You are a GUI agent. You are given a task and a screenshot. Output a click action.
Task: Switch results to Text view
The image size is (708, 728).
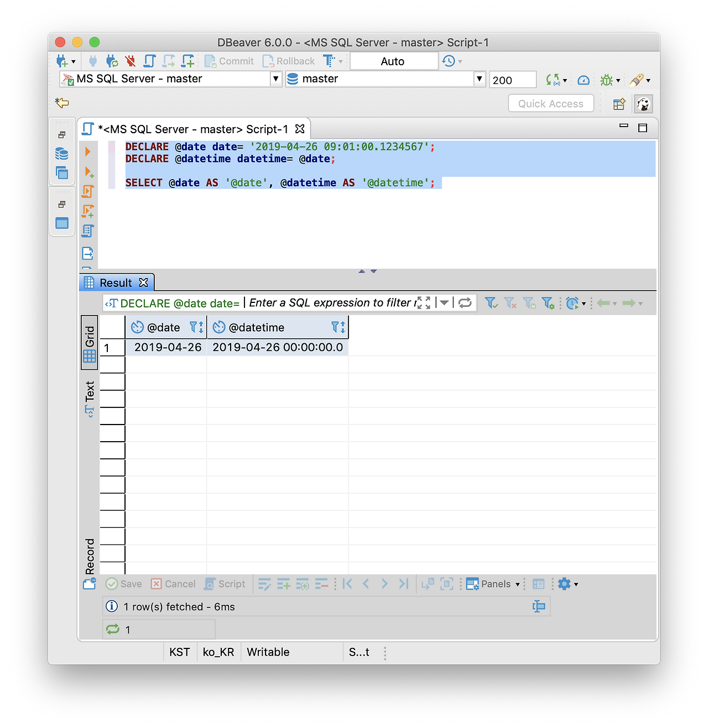(89, 394)
